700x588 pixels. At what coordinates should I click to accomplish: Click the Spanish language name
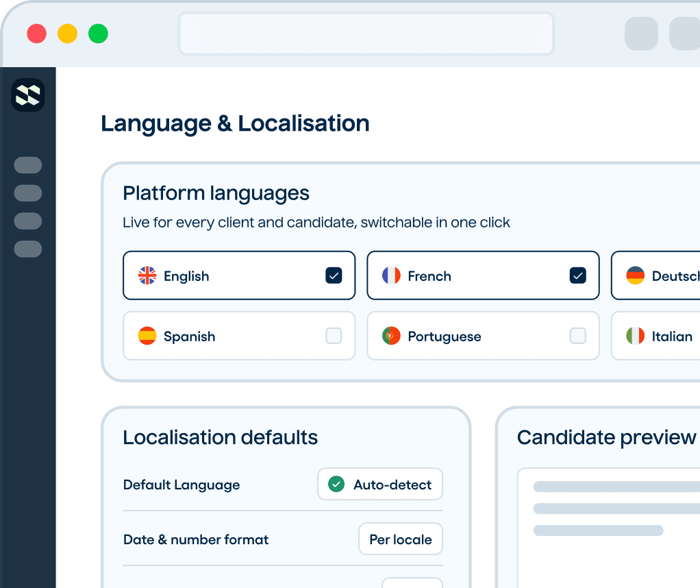[x=189, y=336]
